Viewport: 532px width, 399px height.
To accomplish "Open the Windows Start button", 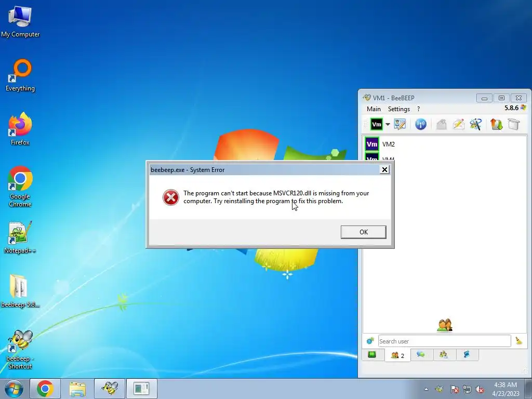I will [14, 389].
